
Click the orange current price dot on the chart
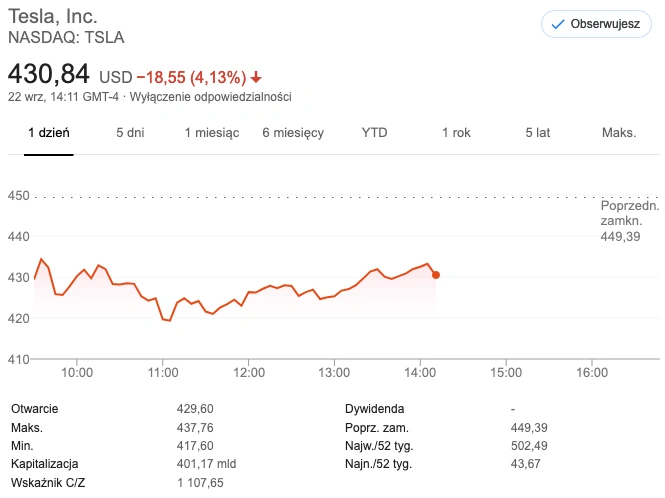(x=436, y=275)
